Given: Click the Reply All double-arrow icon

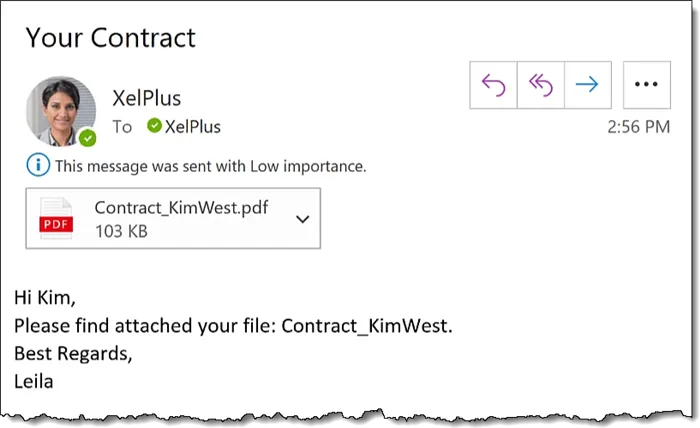Looking at the screenshot, I should point(541,85).
